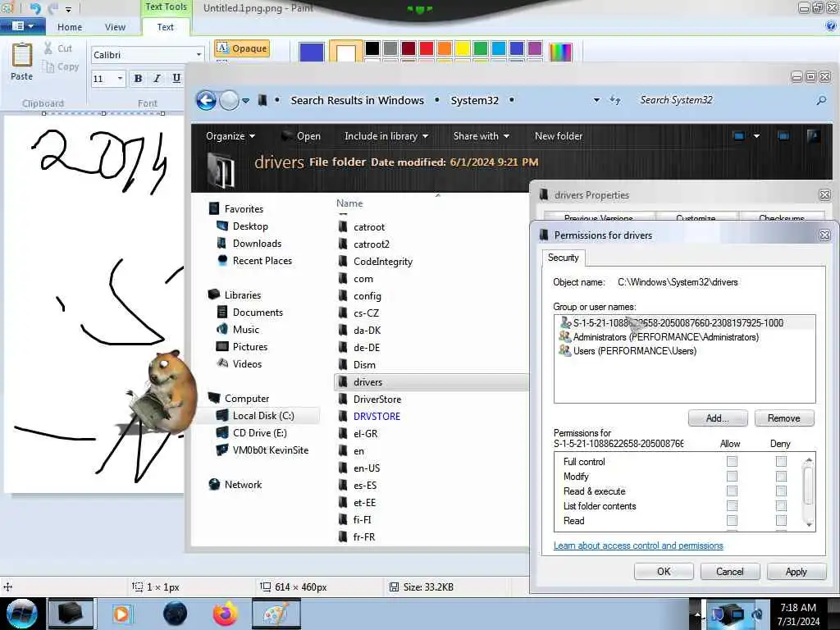Screen dimensions: 840x630
Task: Open Learn about access control link
Action: [638, 546]
